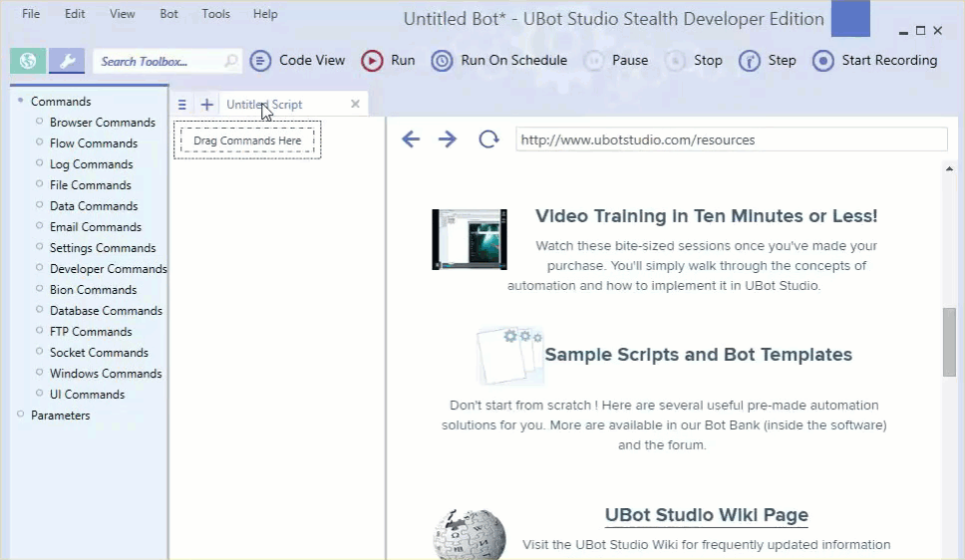The height and width of the screenshot is (560, 965).
Task: Click the browser URL address field
Action: [731, 140]
